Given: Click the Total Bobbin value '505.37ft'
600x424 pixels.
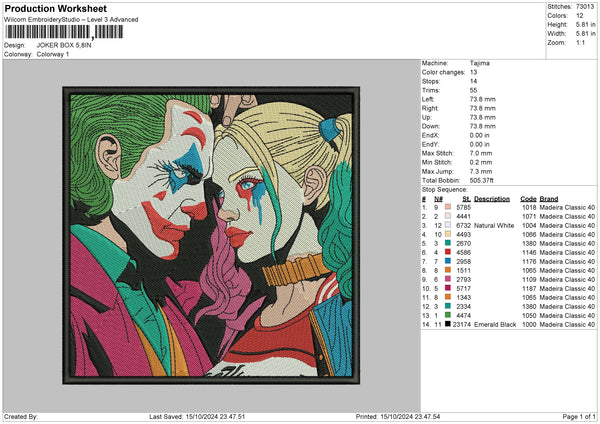Looking at the screenshot, I should 481,180.
